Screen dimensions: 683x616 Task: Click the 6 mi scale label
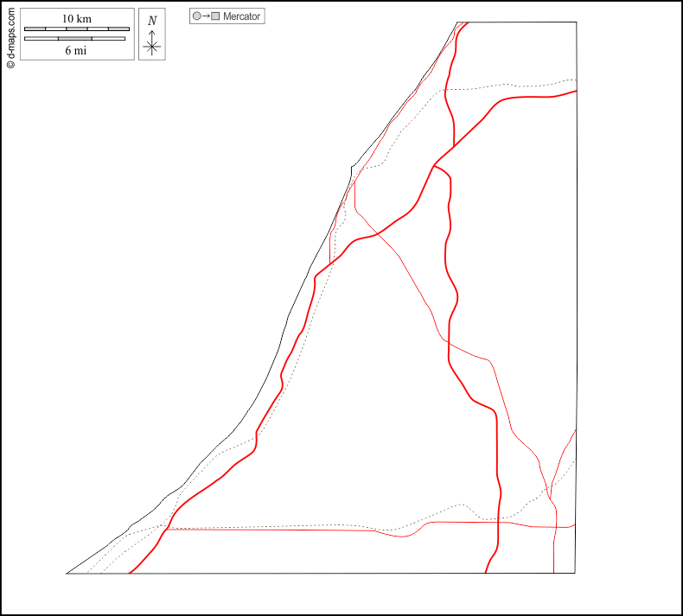[75, 50]
